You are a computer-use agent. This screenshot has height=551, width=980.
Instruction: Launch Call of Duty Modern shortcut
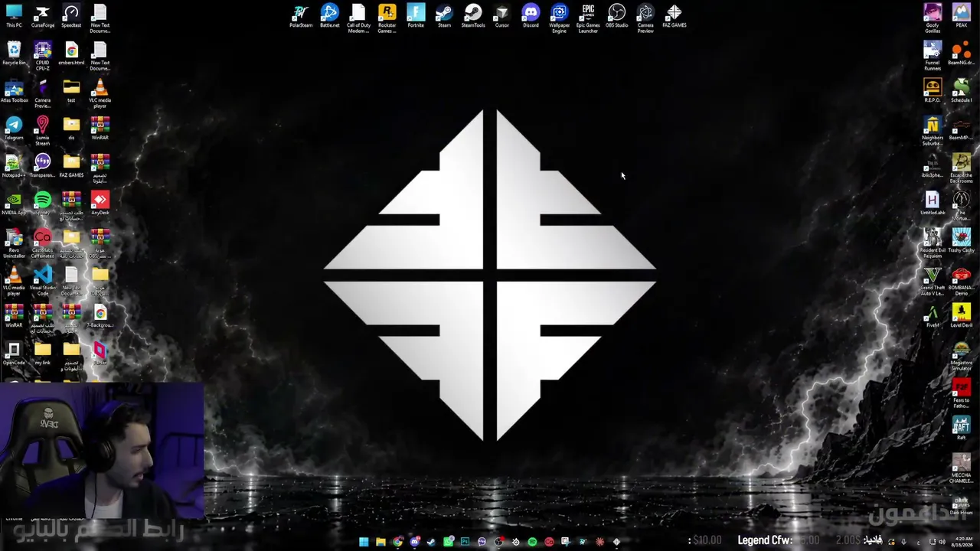[358, 18]
